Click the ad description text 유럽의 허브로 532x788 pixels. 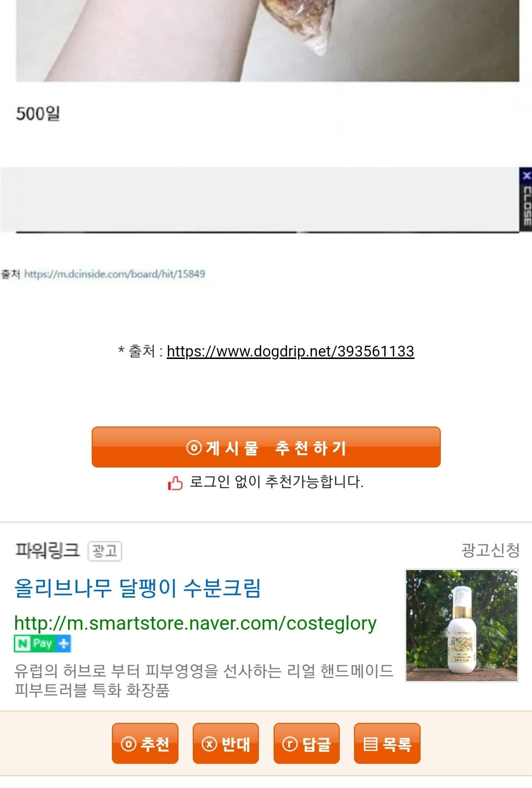(204, 680)
